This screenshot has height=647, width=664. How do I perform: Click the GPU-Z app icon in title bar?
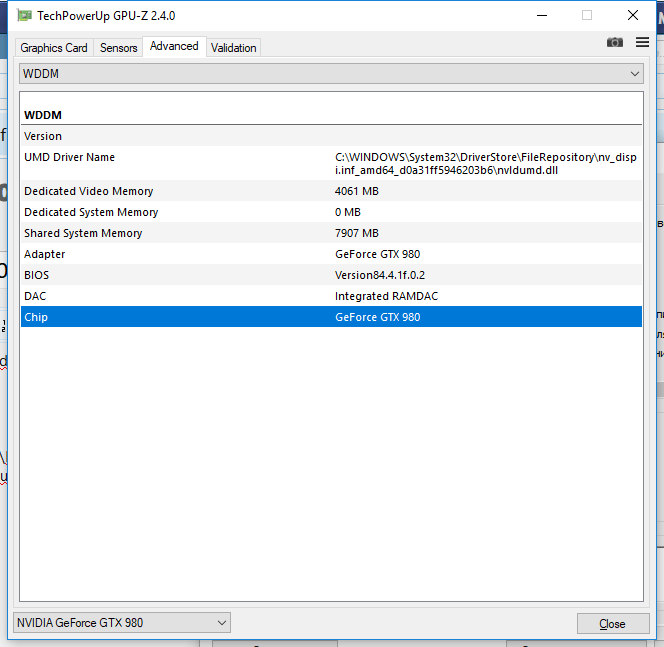point(23,15)
